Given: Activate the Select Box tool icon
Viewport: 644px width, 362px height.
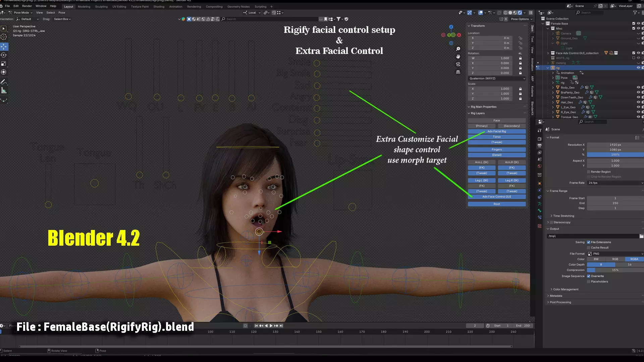Looking at the screenshot, I should pos(4,28).
